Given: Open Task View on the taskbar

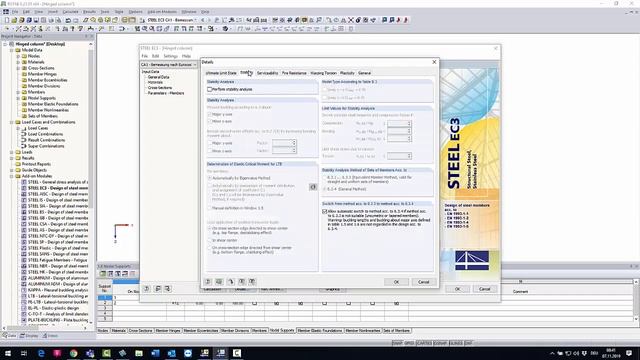Looking at the screenshot, I should point(24,353).
